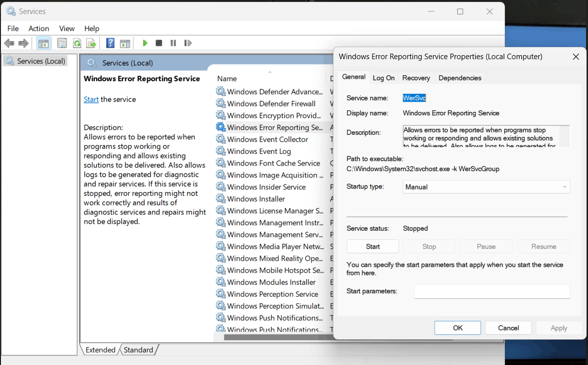
Task: Open the Properties toolbar icon
Action: tap(62, 43)
